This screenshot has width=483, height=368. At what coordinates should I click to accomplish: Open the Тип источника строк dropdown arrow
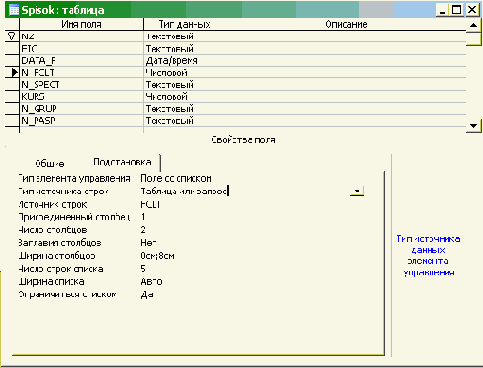point(357,191)
